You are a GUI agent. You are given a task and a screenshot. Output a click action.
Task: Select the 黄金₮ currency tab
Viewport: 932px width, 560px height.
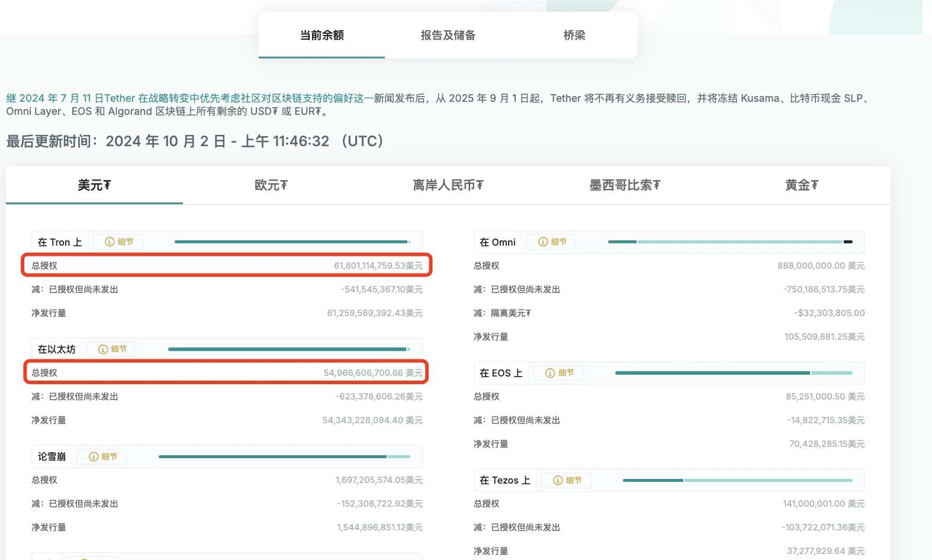coord(801,185)
